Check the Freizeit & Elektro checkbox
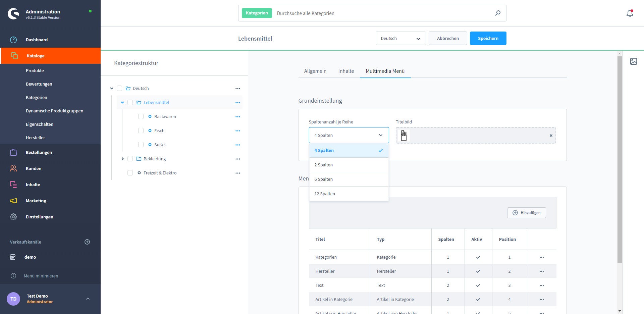 130,173
